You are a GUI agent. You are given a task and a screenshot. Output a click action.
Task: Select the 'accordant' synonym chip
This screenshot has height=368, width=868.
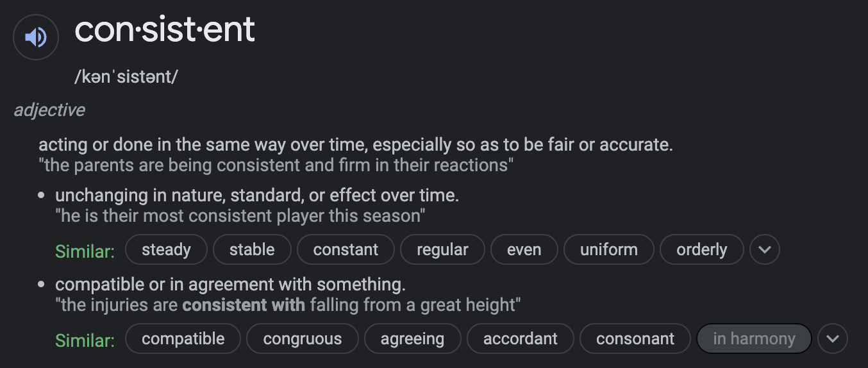pos(520,339)
